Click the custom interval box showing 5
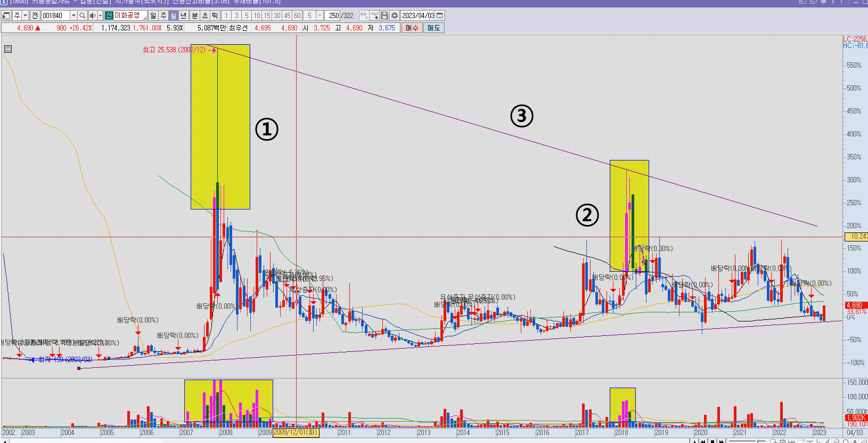Image resolution: width=868 pixels, height=443 pixels. 310,15
